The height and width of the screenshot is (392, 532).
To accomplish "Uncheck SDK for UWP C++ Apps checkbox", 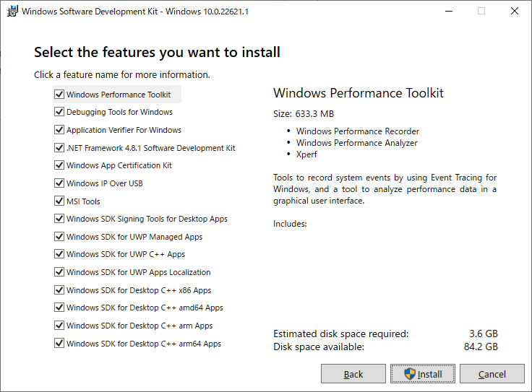I will [x=59, y=254].
